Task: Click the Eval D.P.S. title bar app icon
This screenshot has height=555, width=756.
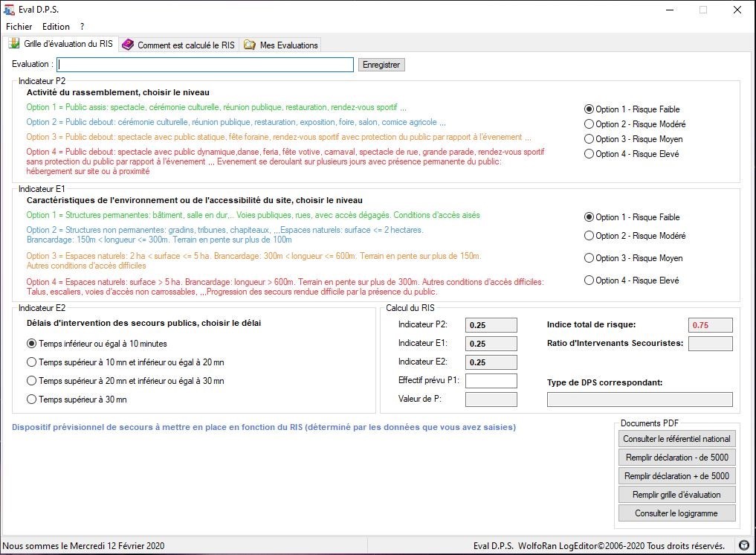Action: [x=10, y=10]
